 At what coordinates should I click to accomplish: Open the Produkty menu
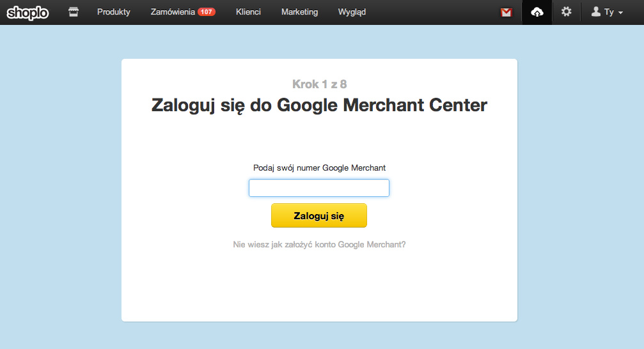coord(114,12)
